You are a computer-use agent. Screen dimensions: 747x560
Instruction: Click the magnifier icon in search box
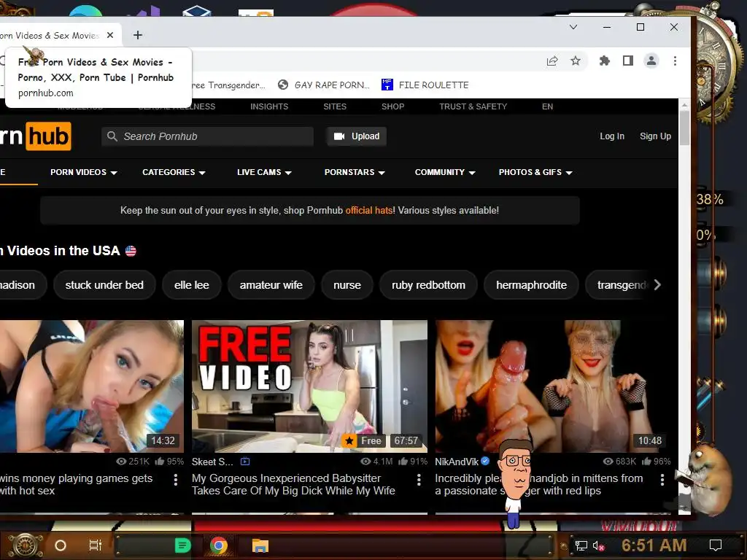pyautogui.click(x=112, y=136)
